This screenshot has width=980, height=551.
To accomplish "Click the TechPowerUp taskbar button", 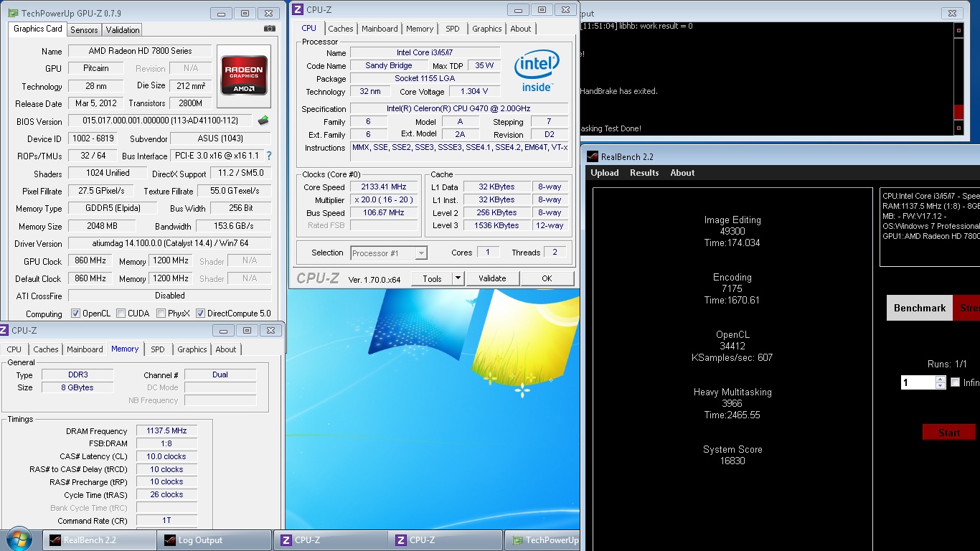I will tap(543, 540).
